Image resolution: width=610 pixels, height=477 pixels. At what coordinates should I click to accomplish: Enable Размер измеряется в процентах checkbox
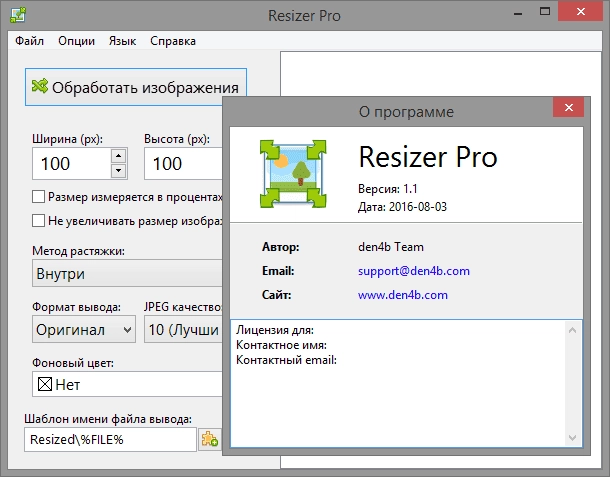click(38, 197)
